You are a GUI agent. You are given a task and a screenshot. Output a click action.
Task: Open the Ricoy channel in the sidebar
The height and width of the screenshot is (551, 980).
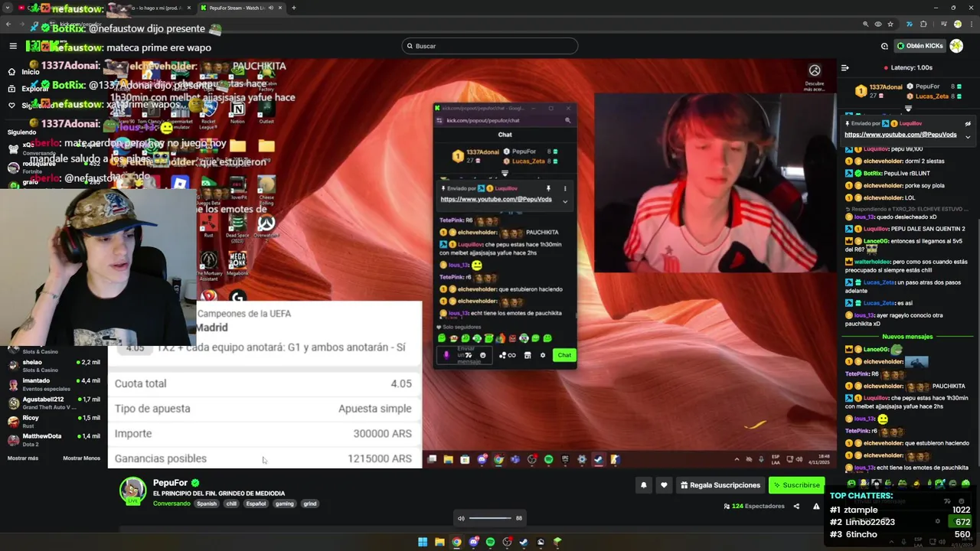click(x=54, y=421)
